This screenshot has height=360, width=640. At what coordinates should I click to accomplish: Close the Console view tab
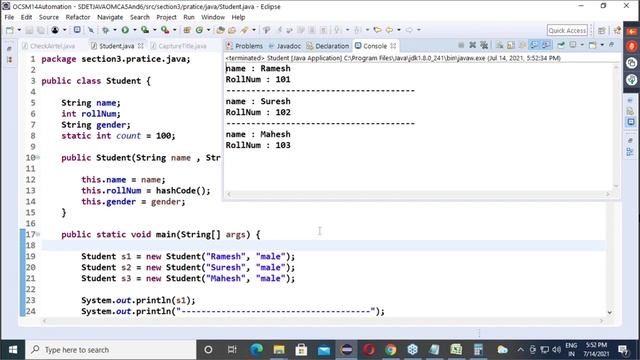pos(393,46)
